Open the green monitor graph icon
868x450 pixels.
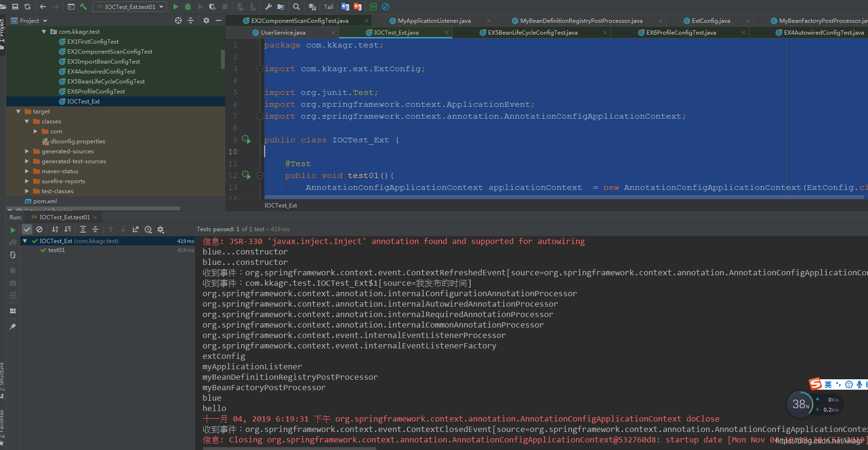click(x=373, y=7)
